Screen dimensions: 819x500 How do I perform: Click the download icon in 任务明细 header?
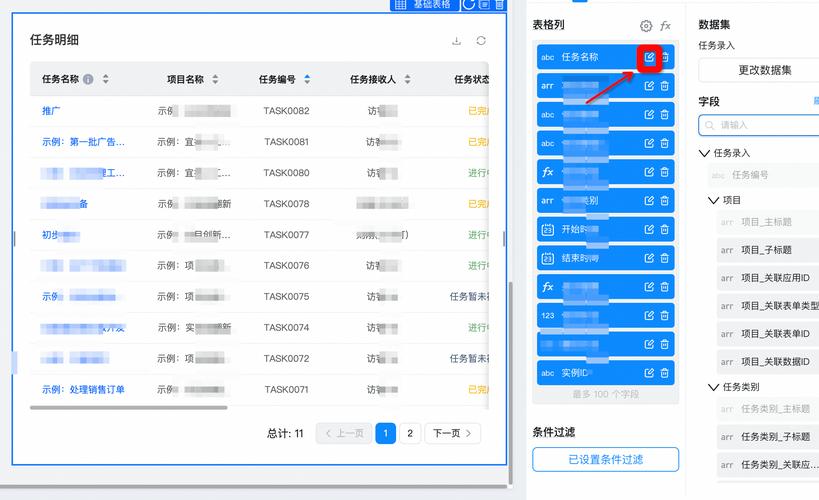[457, 41]
